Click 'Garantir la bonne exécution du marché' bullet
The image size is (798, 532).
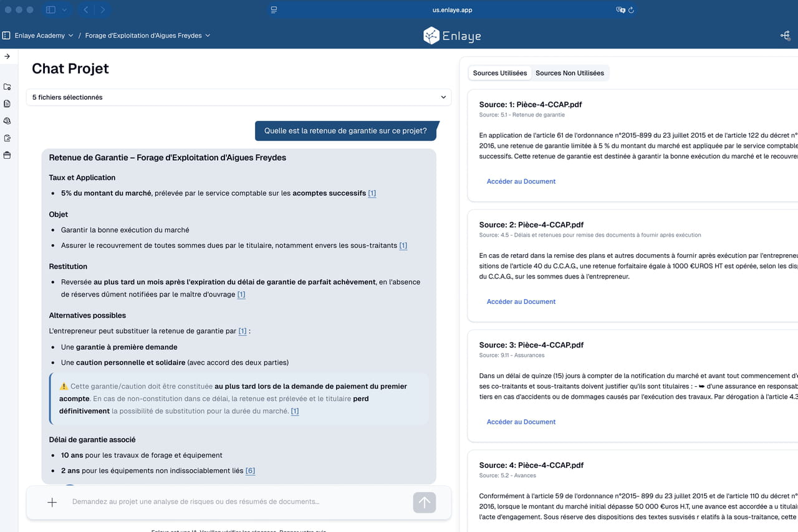(x=125, y=230)
